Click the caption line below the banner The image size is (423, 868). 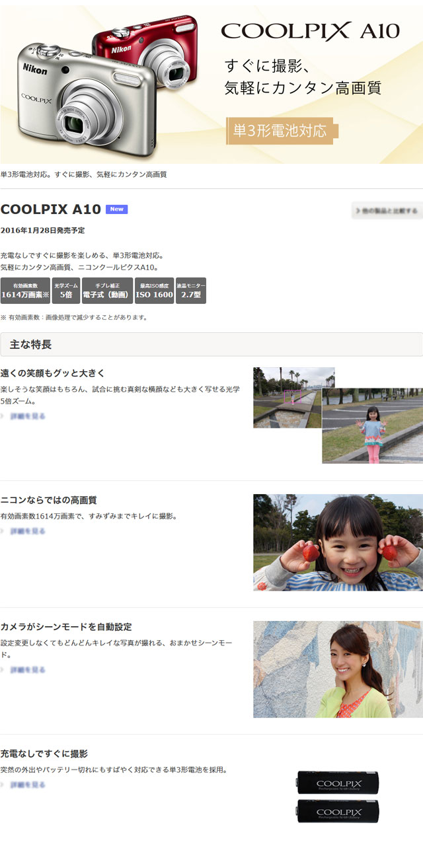[x=83, y=174]
